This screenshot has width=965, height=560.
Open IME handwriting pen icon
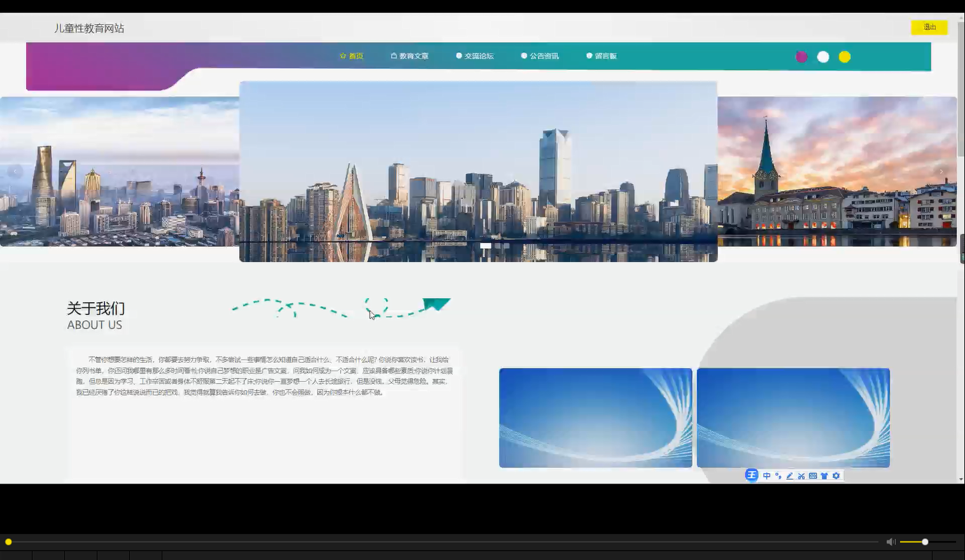click(789, 476)
